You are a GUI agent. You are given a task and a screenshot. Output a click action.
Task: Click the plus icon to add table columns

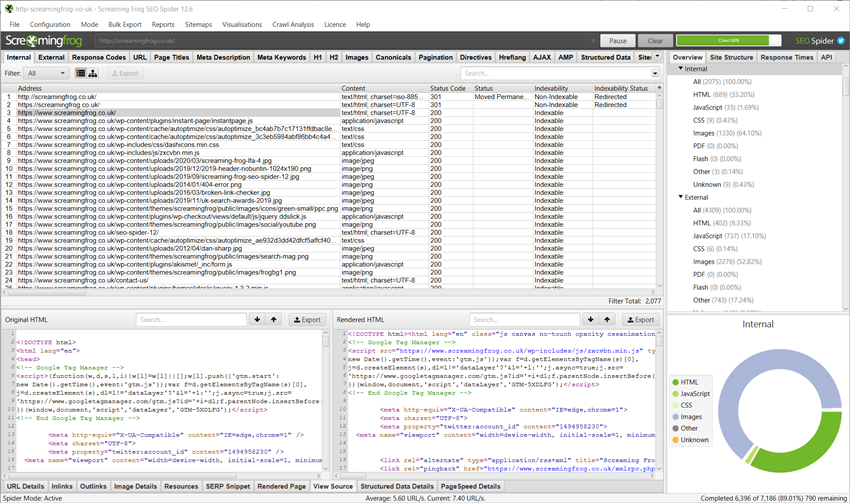point(658,88)
